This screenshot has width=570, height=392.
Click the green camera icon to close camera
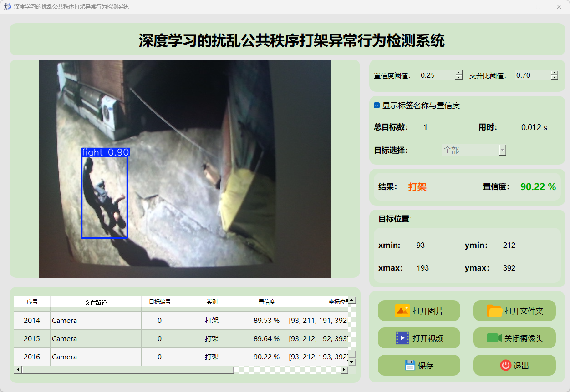click(494, 338)
